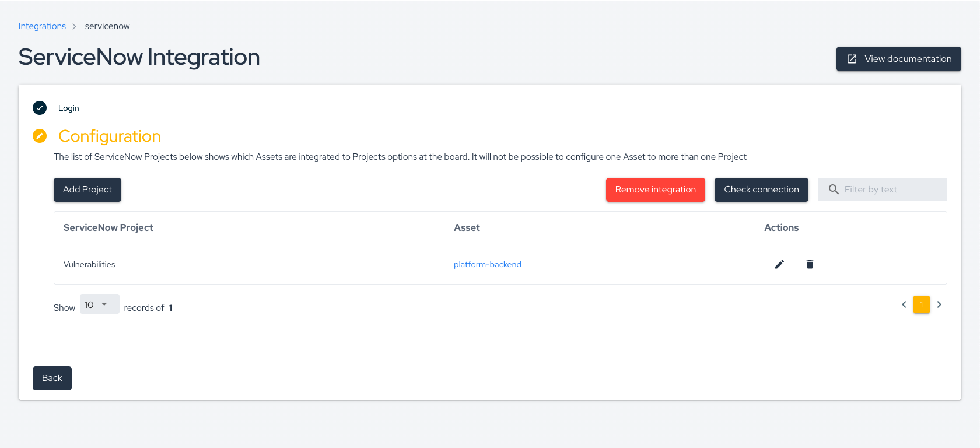Open the platform-backend asset link

(x=488, y=264)
